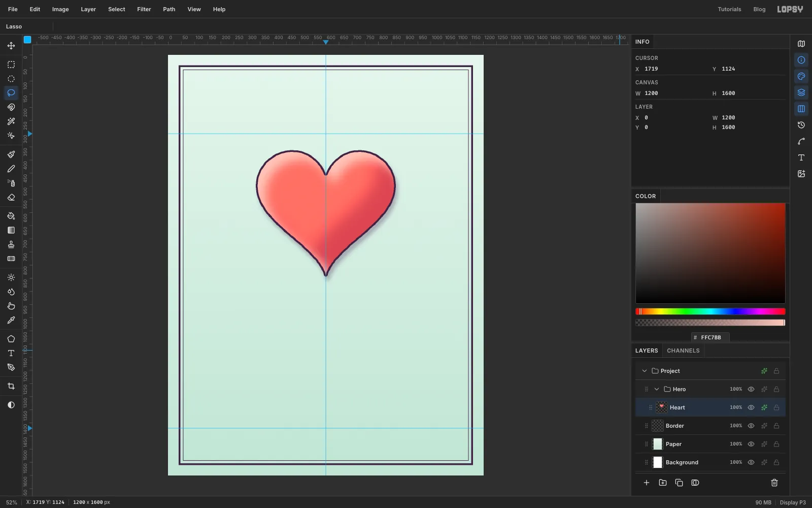
Task: Select the Clone Stamp tool
Action: click(x=11, y=244)
